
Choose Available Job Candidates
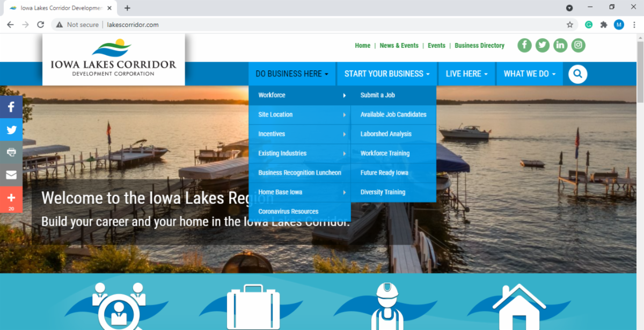[393, 114]
